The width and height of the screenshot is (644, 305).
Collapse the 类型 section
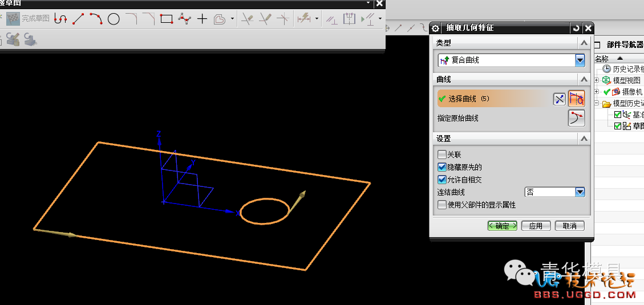pyautogui.click(x=584, y=43)
